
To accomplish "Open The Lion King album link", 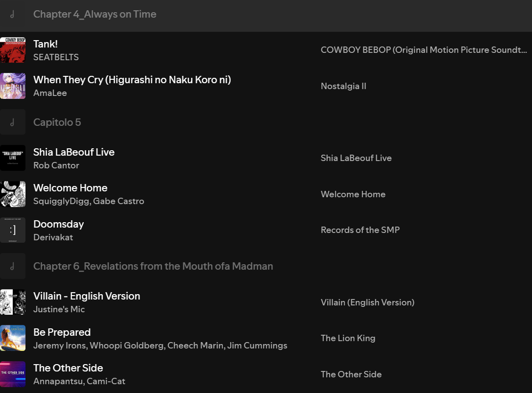I will [348, 338].
